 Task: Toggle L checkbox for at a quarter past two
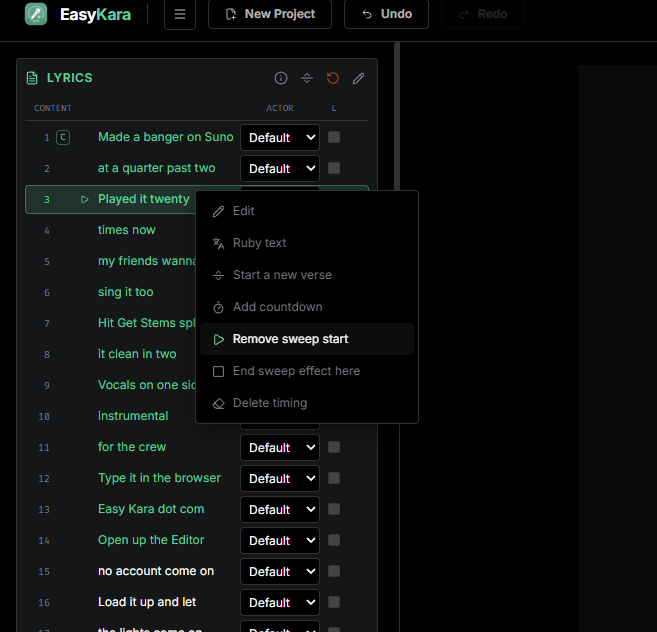pyautogui.click(x=334, y=168)
